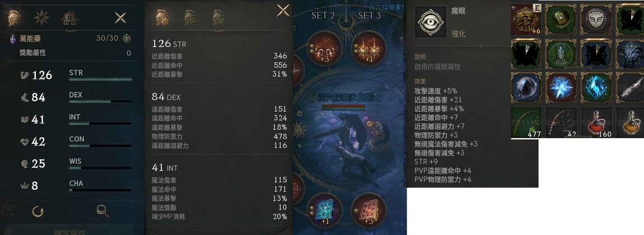Click the magnifier search stats icon
Image resolution: width=644 pixels, height=235 pixels.
(102, 211)
